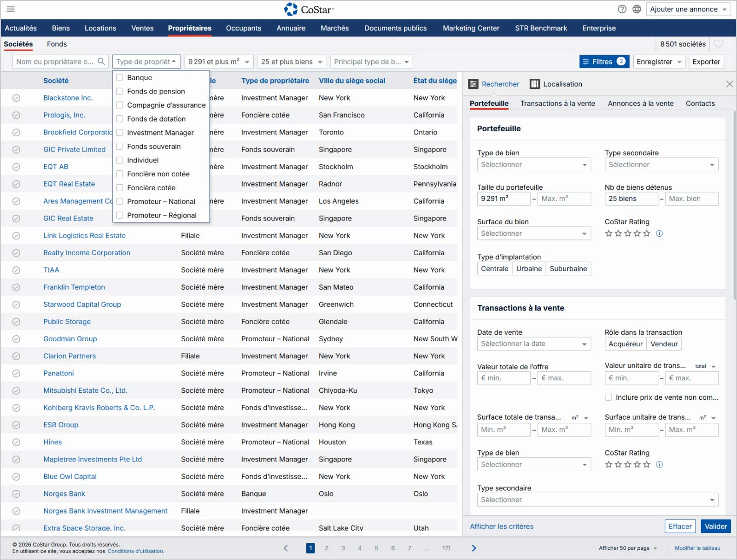Collapse the Type de propriétaire dropdown
The image size is (737, 560).
point(146,61)
